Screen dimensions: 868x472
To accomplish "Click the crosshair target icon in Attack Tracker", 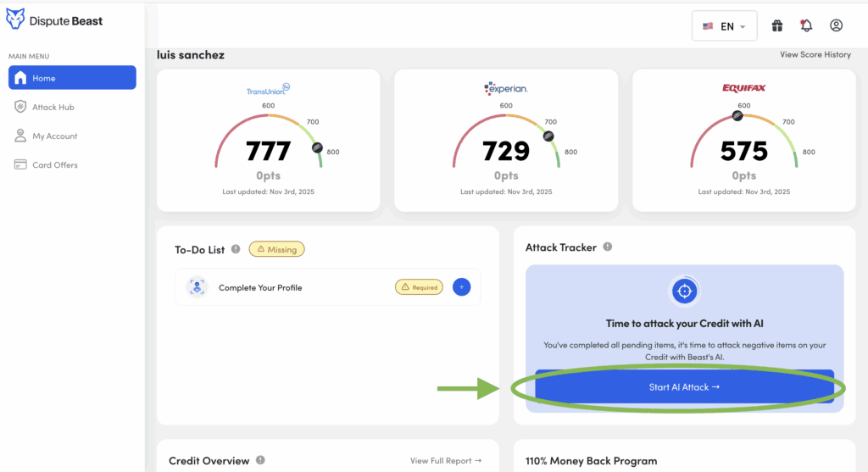I will point(683,292).
